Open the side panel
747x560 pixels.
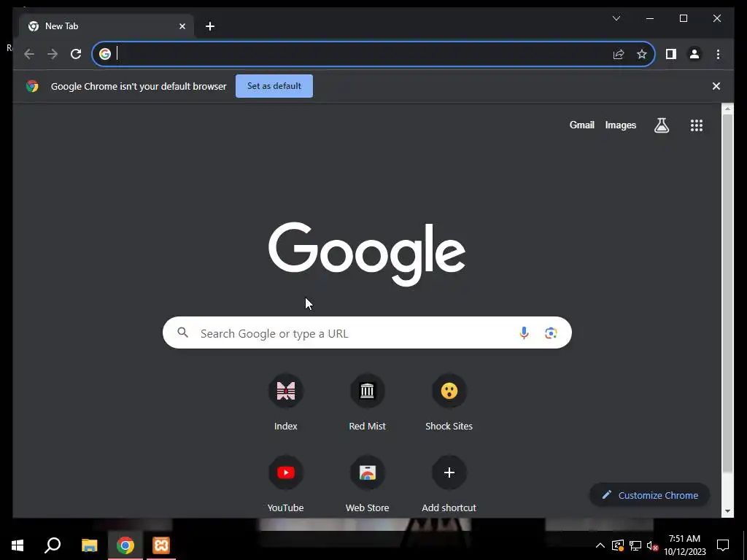[671, 54]
